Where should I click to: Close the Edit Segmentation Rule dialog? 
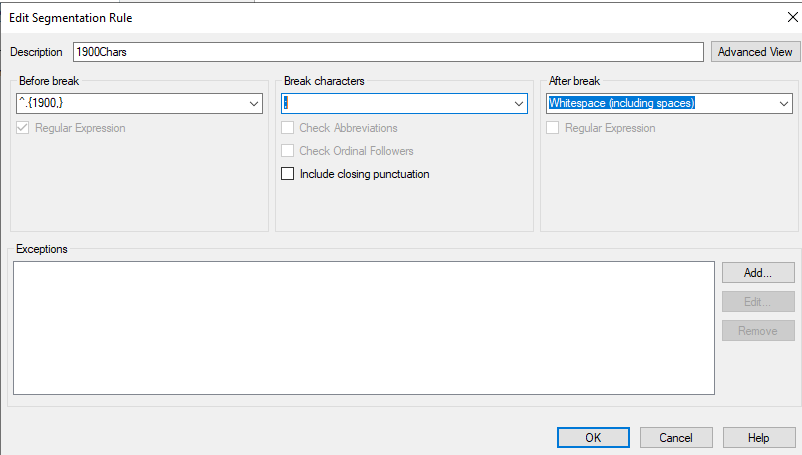779,16
